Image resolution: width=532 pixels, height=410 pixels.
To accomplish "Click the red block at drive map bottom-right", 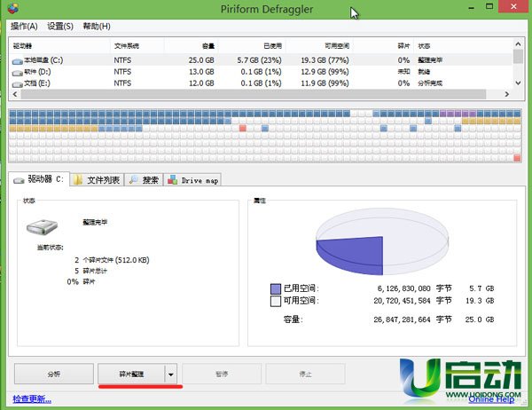I will (517, 158).
